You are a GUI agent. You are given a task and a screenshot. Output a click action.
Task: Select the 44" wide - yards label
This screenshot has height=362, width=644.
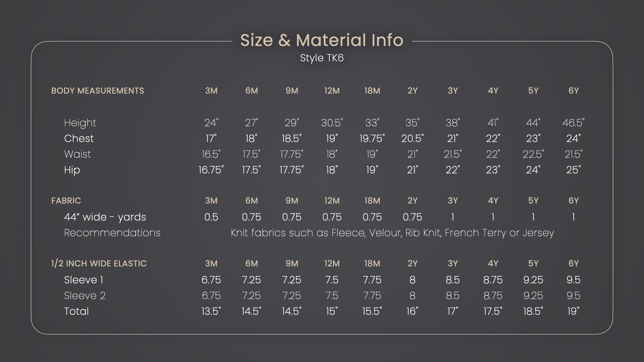(x=105, y=217)
